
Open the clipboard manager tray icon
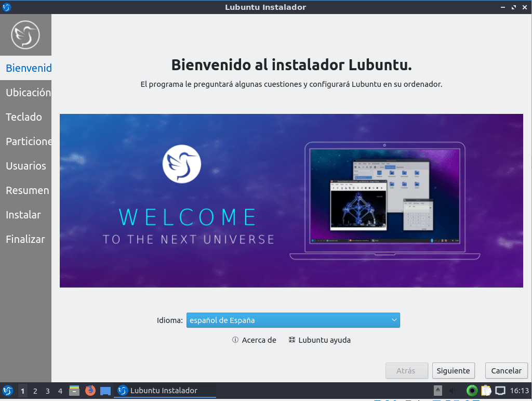(485, 390)
